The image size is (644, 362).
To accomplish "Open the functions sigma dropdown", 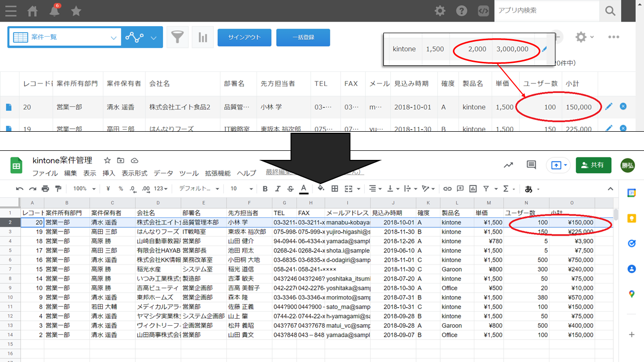I will (x=509, y=189).
